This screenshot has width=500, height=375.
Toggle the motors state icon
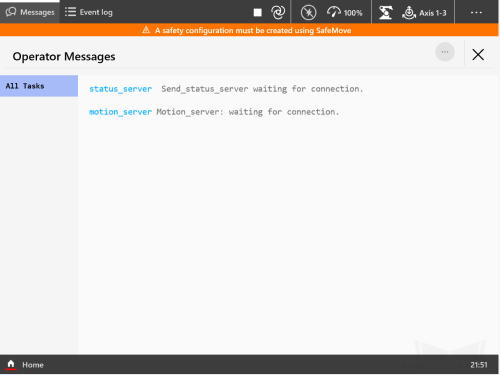[x=308, y=13]
